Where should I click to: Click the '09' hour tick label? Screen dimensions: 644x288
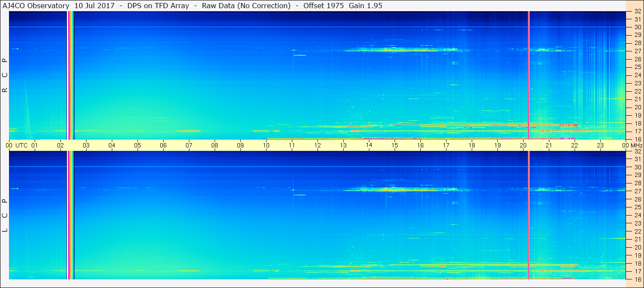[x=240, y=145]
